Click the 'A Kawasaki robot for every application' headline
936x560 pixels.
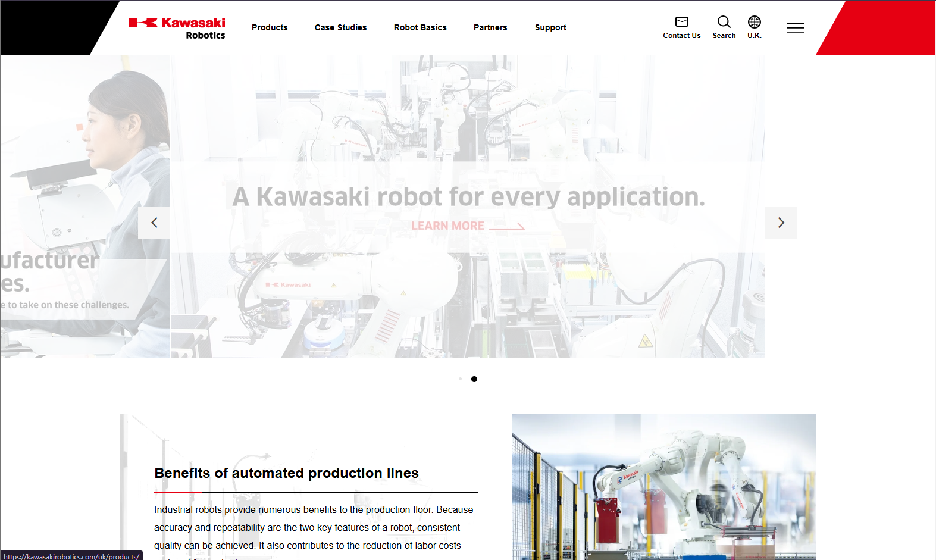pos(469,197)
